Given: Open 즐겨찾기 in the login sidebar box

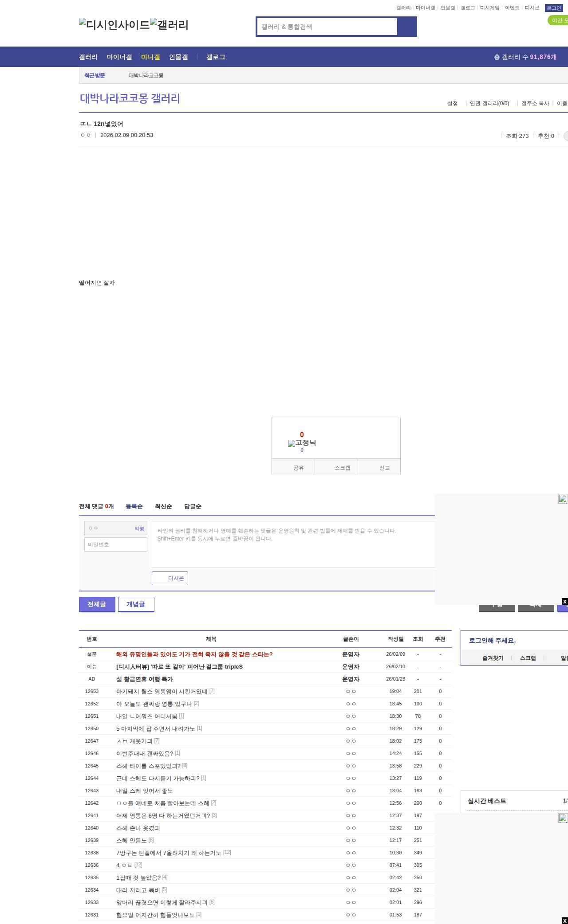Looking at the screenshot, I should tap(493, 658).
